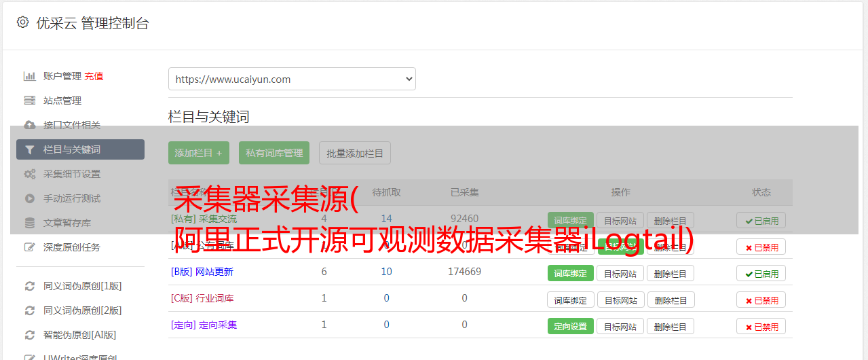The width and height of the screenshot is (868, 360).
Task: Open the [C版] 行业词库 column link
Action: tap(202, 298)
